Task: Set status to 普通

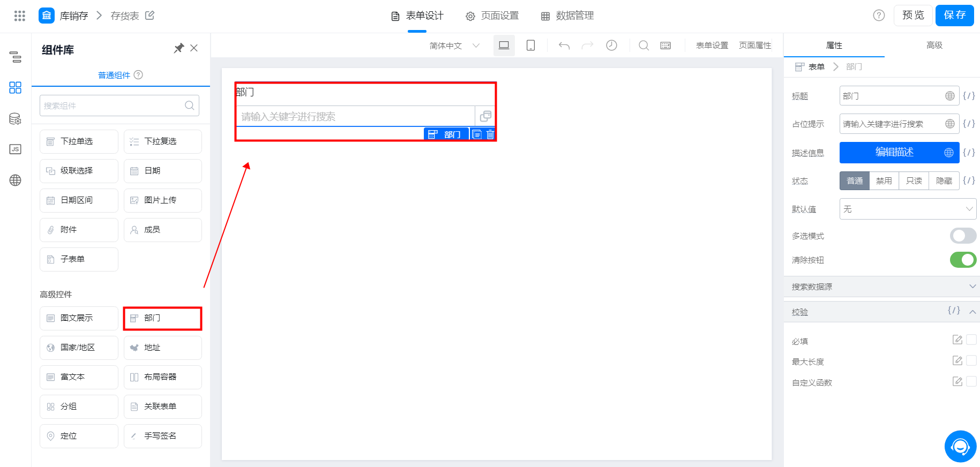Action: click(855, 180)
